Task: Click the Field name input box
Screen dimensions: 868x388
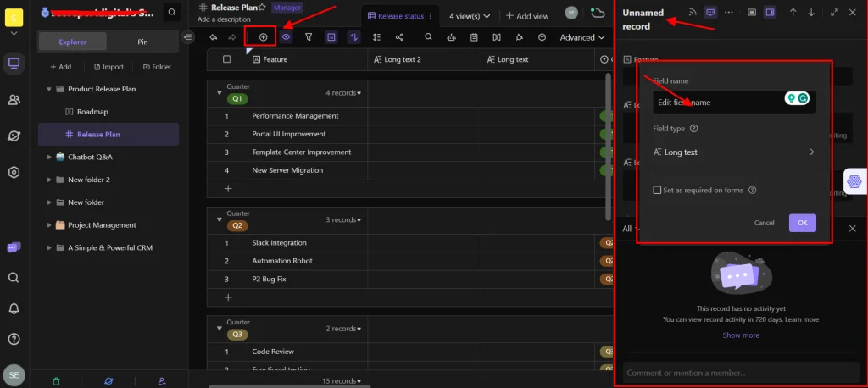Action: 716,103
